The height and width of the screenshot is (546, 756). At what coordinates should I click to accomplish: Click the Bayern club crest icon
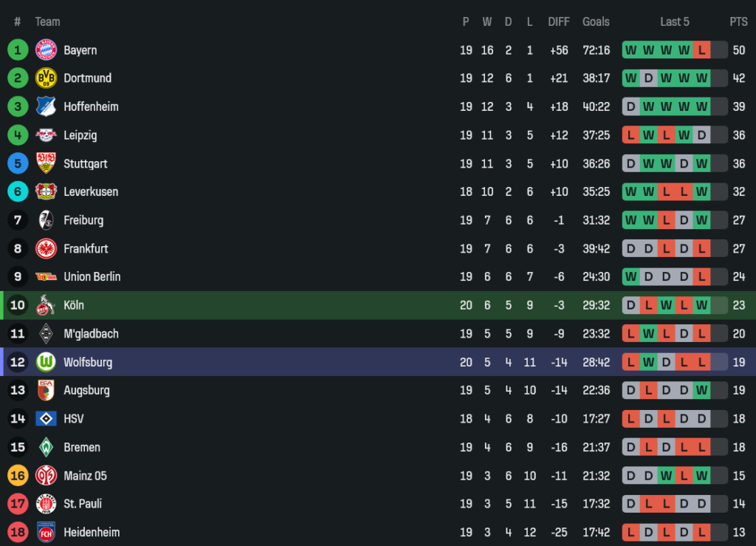pyautogui.click(x=46, y=50)
